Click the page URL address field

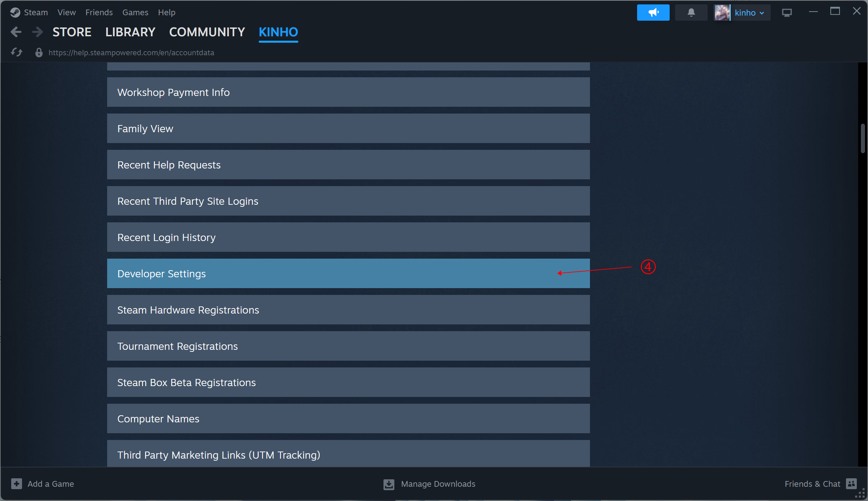(x=131, y=52)
